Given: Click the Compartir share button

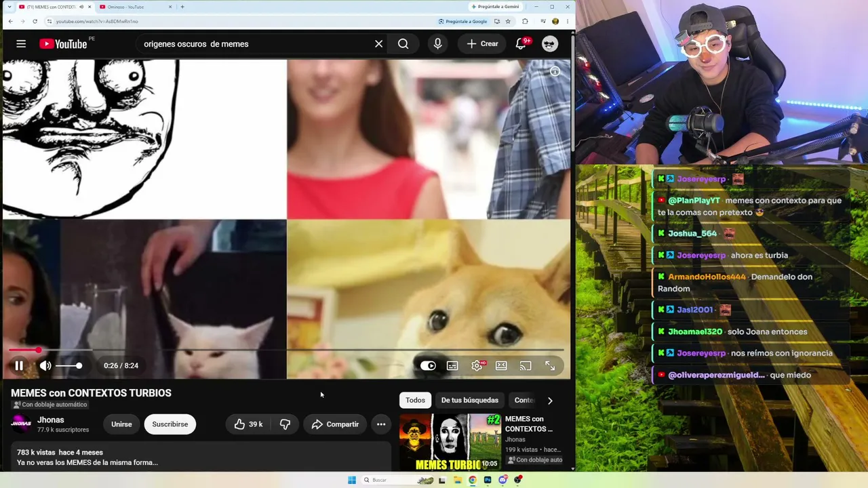Looking at the screenshot, I should pyautogui.click(x=335, y=424).
